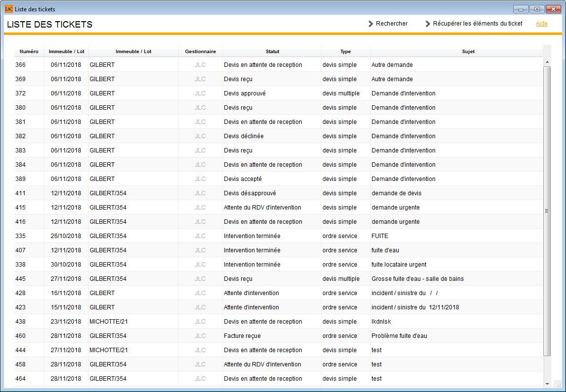Click 'Intervention terminée' status of ticket 335
The height and width of the screenshot is (392, 566).
click(252, 236)
